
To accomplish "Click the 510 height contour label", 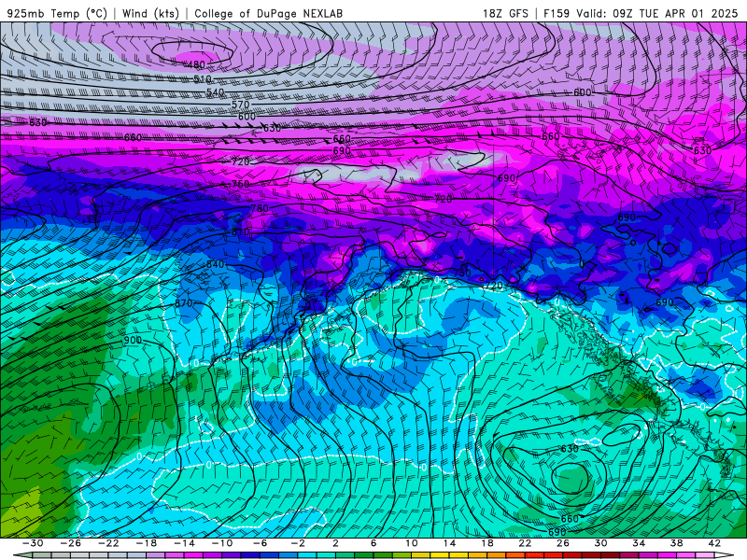I will 203,79.
